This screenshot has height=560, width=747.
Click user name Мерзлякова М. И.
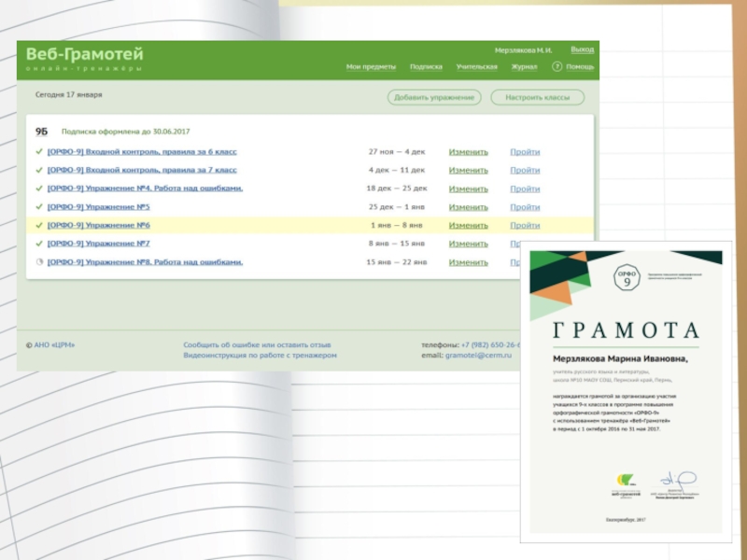(x=523, y=50)
